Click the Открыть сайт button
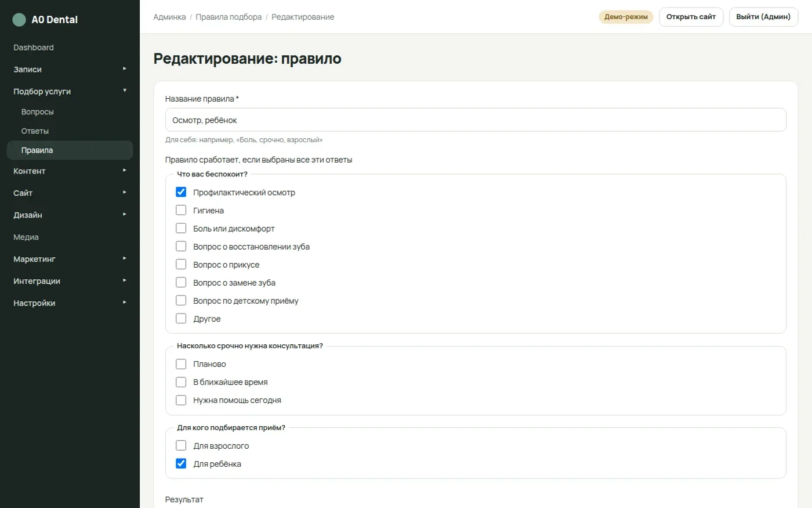The image size is (812, 508). click(x=691, y=17)
